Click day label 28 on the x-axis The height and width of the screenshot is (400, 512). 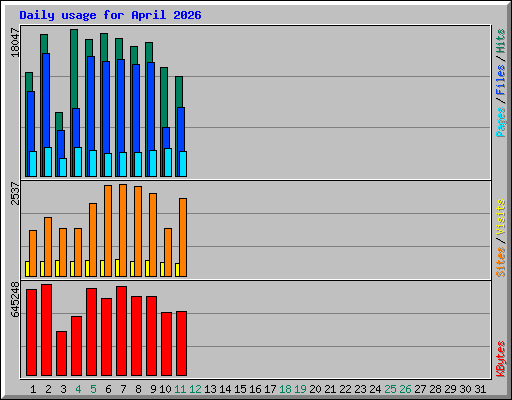pyautogui.click(x=435, y=389)
